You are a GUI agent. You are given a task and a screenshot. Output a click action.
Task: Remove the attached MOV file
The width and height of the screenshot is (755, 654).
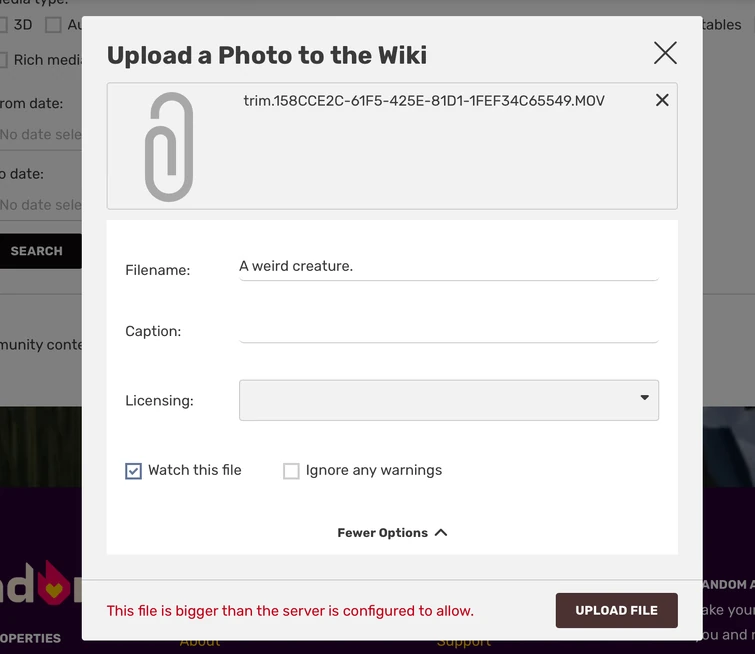click(662, 100)
